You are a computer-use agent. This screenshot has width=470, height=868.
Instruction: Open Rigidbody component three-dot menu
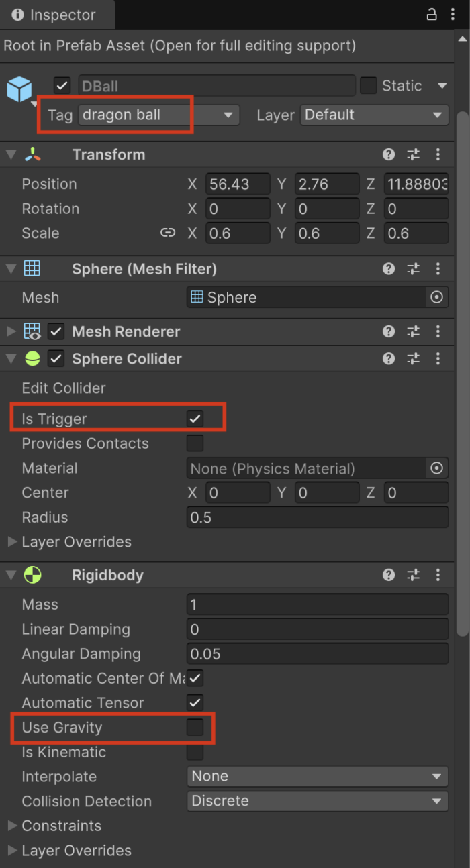[438, 575]
